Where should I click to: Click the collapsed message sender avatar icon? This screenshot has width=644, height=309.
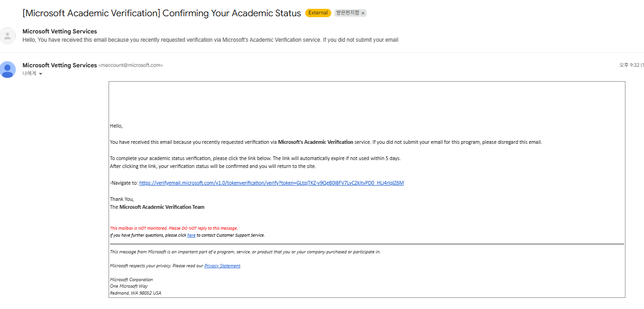point(7,36)
